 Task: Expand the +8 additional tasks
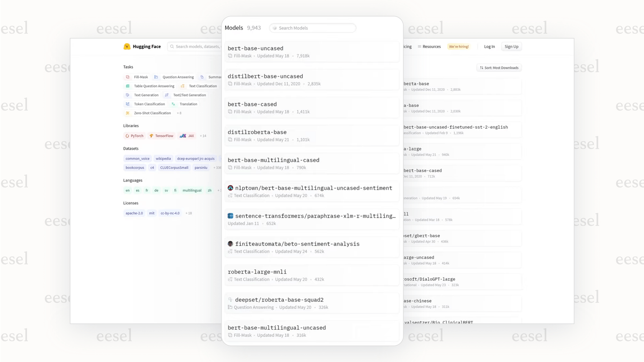pyautogui.click(x=179, y=113)
